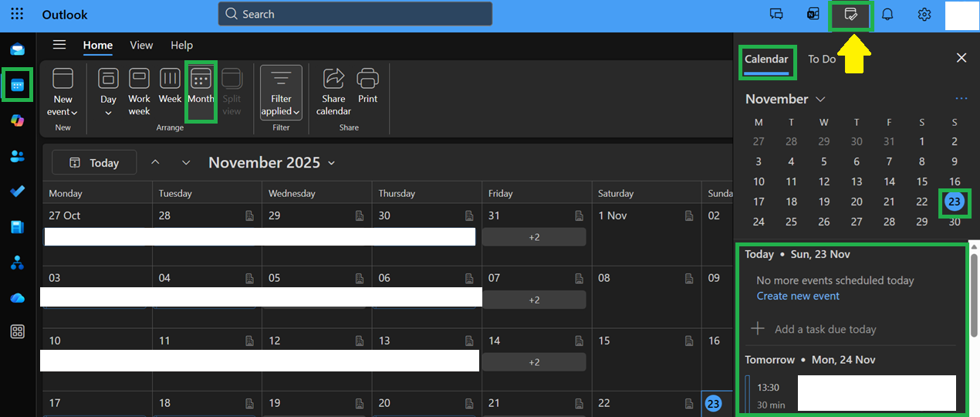Select the Saturday 15 day cell
The width and height of the screenshot is (980, 417).
(647, 360)
